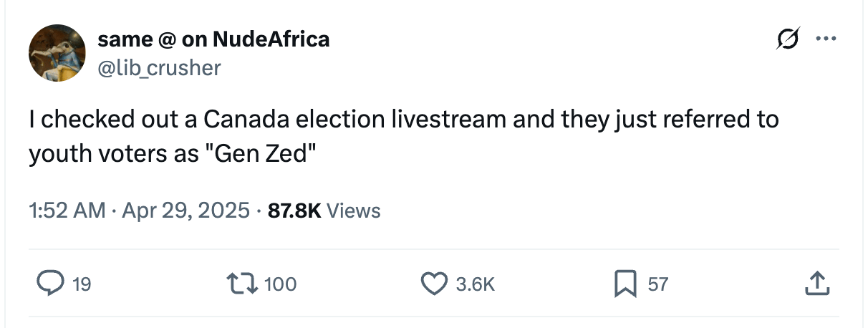This screenshot has width=868, height=328.
Task: Click the bookmark count 57
Action: click(657, 285)
